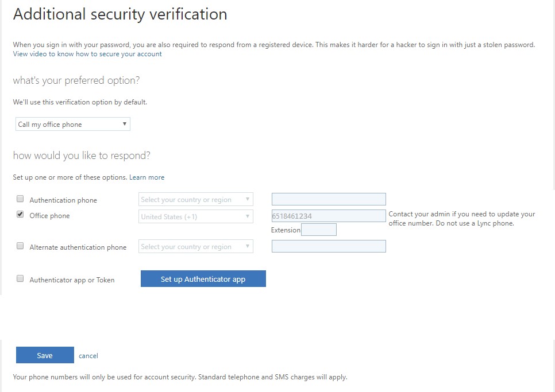This screenshot has width=555, height=392.
Task: Open the Learn more link
Action: coord(147,177)
